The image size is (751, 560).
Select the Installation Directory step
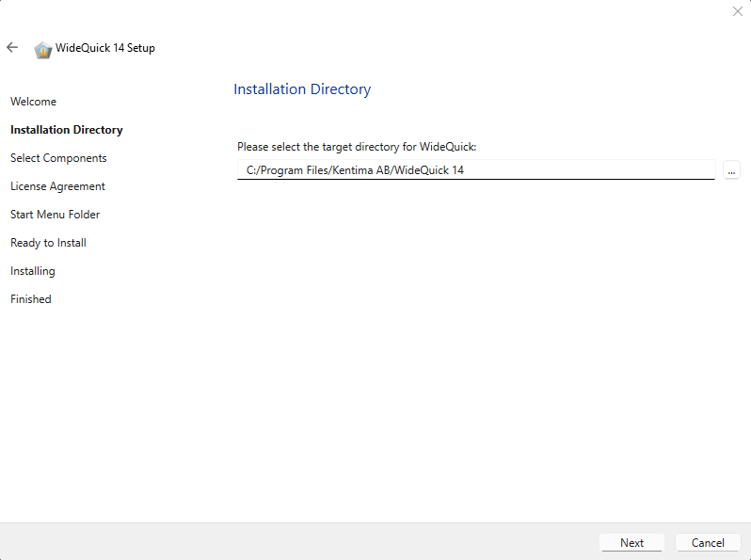(x=67, y=130)
